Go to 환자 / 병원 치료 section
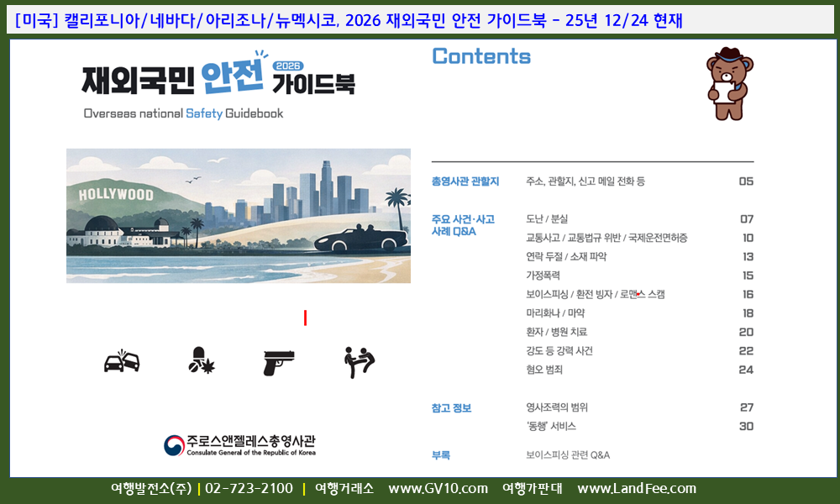 tap(556, 332)
